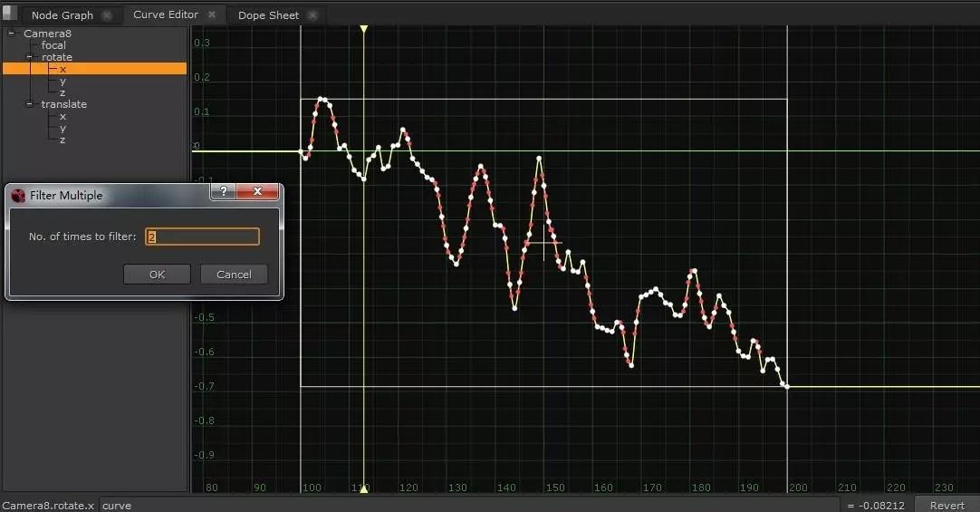Click the Nuke icon in Filter Multiple title
The width and height of the screenshot is (980, 512).
[18, 196]
